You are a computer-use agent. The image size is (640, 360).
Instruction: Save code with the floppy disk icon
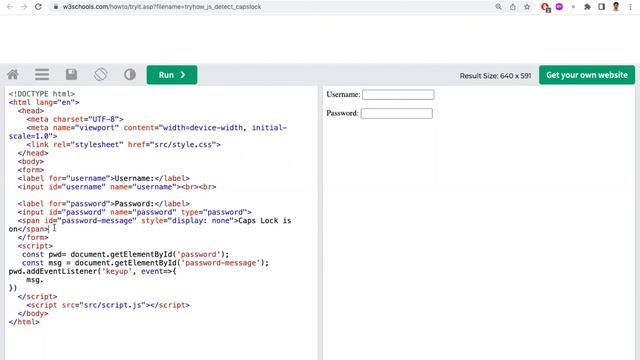coord(71,74)
